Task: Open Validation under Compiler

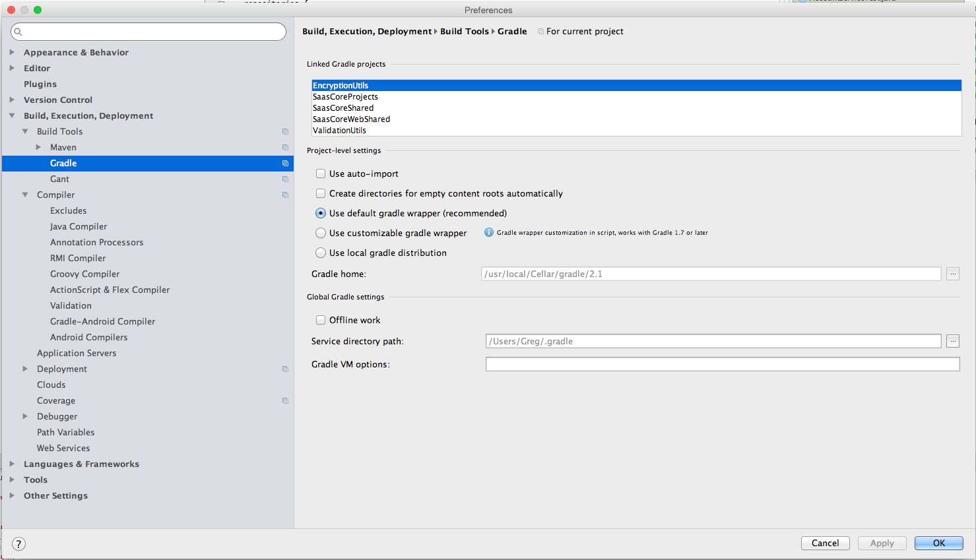Action: [x=71, y=305]
